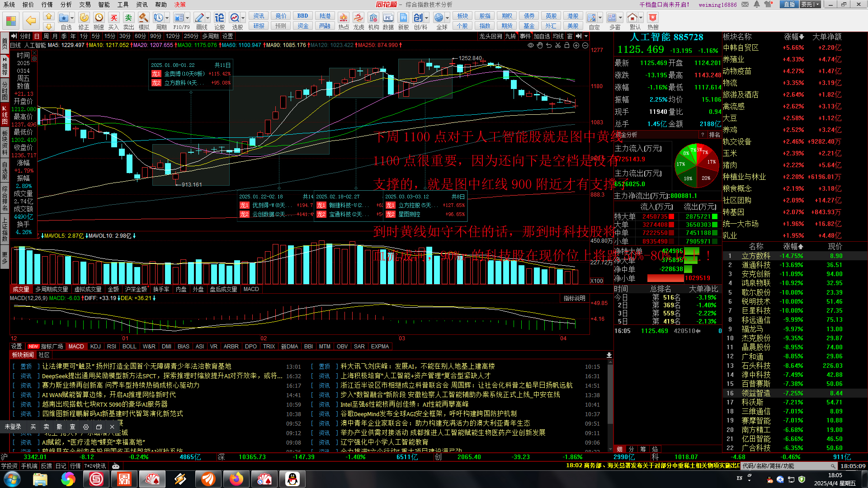Expand the 周期 period dropdown arrow
This screenshot has width=868, height=488.
coord(167,18)
